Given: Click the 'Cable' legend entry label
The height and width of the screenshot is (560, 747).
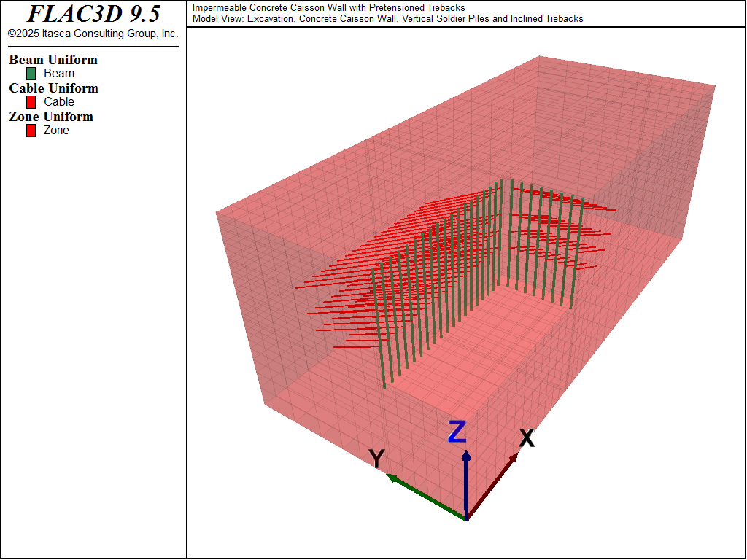Looking at the screenshot, I should [59, 102].
